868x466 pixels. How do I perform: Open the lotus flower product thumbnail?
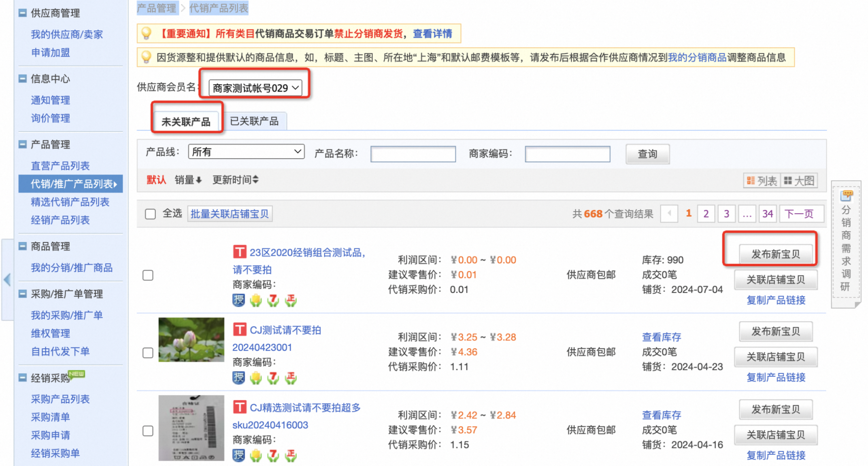(191, 340)
